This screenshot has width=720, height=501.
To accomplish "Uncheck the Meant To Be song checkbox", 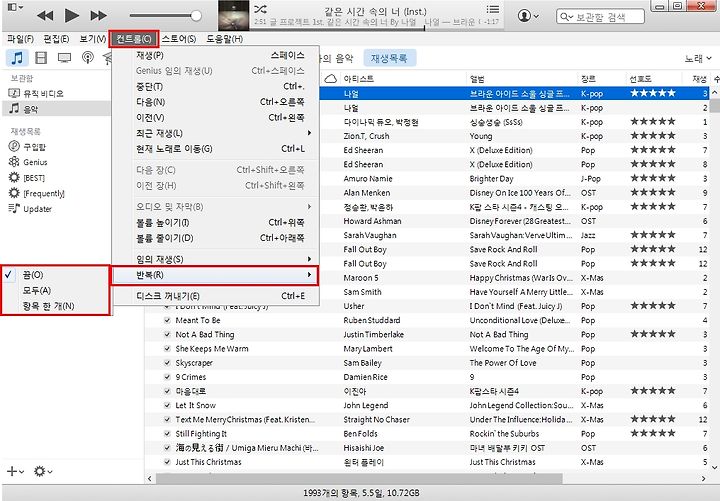I will click(167, 321).
